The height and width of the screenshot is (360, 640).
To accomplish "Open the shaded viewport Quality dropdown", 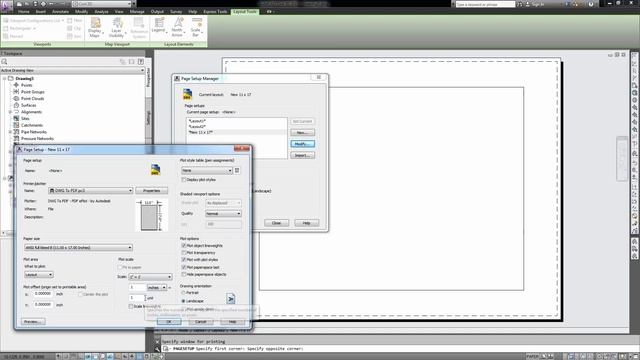I will [x=223, y=213].
